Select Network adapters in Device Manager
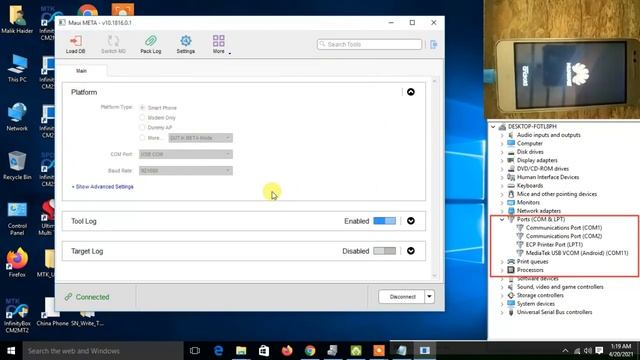The image size is (640, 360). click(539, 211)
